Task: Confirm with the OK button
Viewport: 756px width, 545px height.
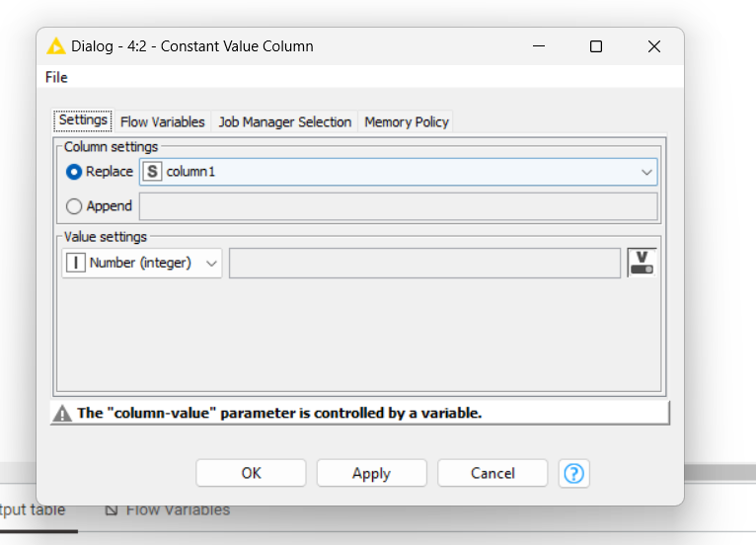Action: [251, 473]
